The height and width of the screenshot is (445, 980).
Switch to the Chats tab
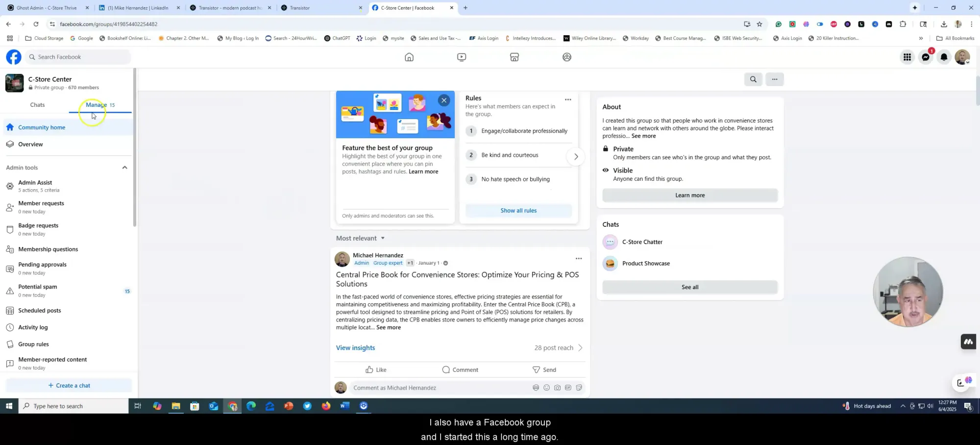coord(37,105)
